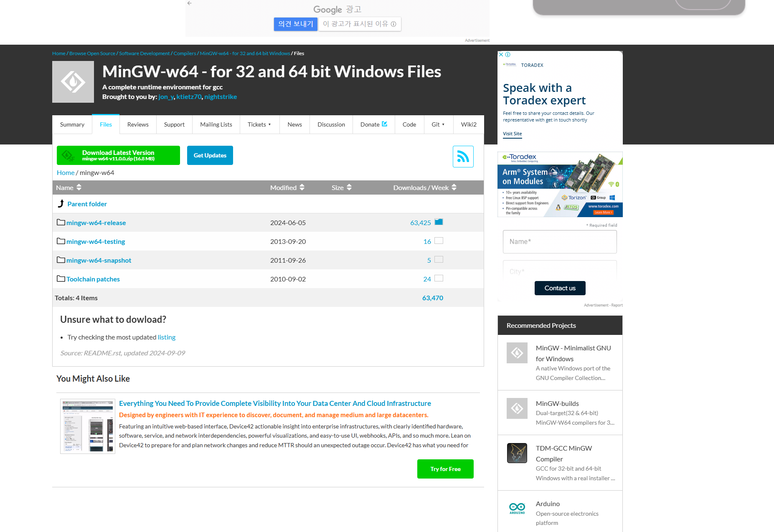Sort file list by Modified date
The width and height of the screenshot is (774, 532).
click(x=287, y=187)
